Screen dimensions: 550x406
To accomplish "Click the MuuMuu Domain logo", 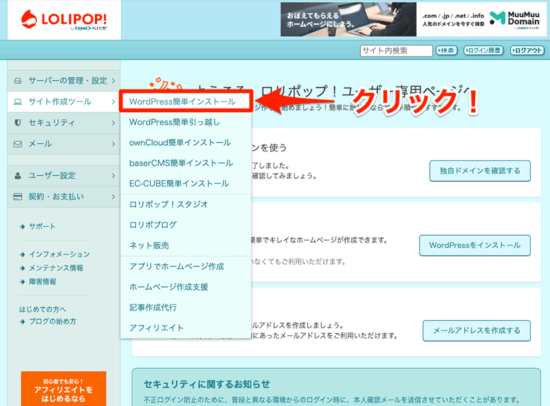I will pyautogui.click(x=515, y=19).
